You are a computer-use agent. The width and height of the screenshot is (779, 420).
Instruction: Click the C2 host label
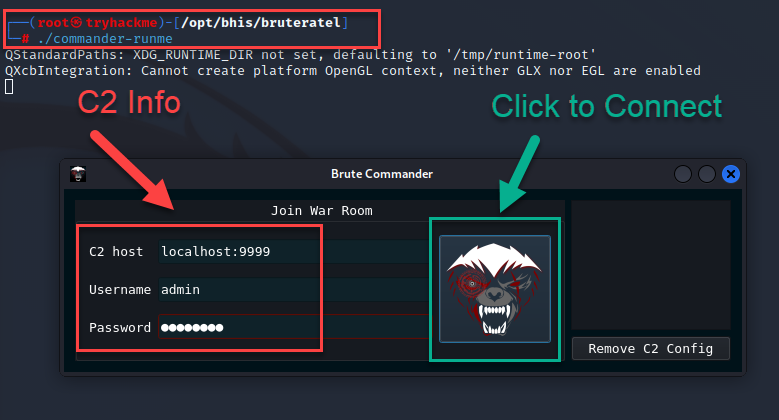116,251
